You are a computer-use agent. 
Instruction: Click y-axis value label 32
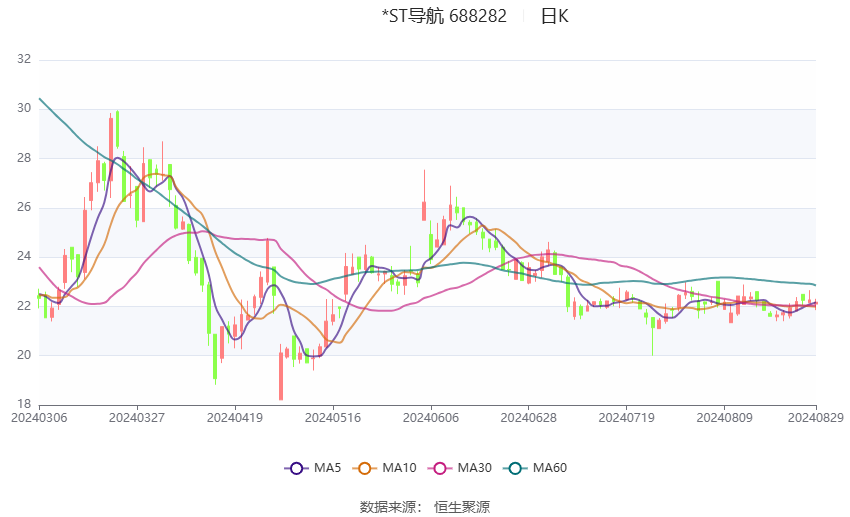tap(24, 59)
